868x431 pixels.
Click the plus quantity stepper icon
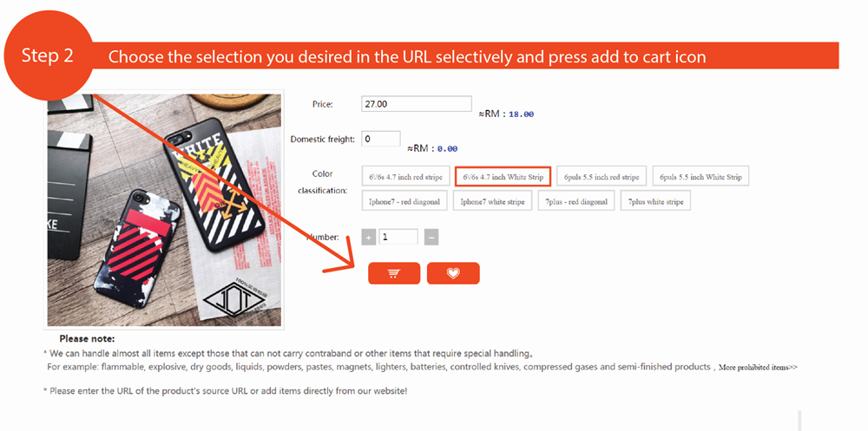pyautogui.click(x=369, y=238)
